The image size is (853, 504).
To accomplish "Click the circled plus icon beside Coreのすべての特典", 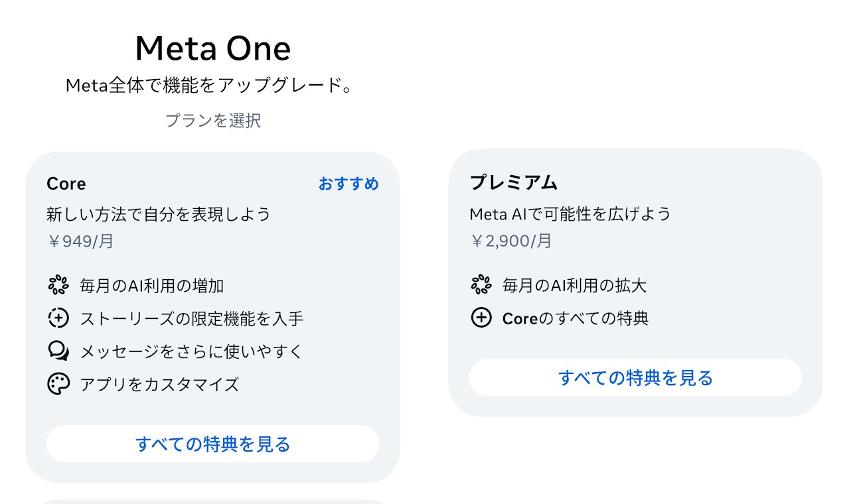I will (x=481, y=318).
